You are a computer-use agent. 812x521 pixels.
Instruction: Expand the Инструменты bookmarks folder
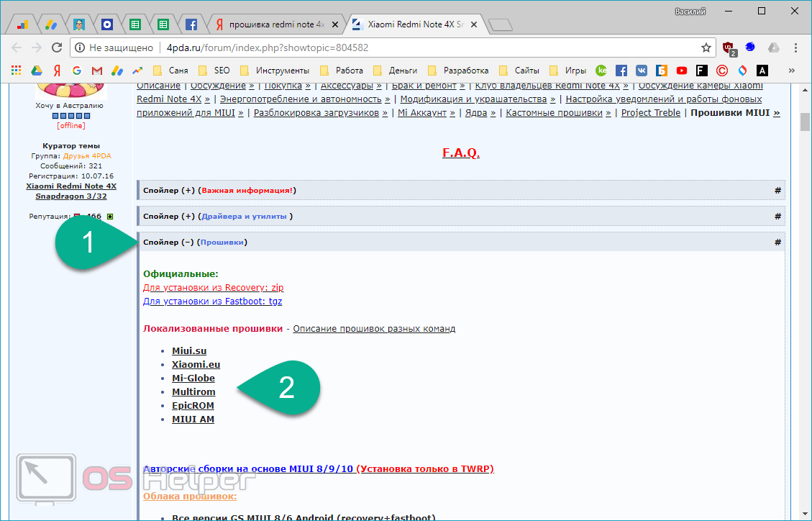(275, 71)
